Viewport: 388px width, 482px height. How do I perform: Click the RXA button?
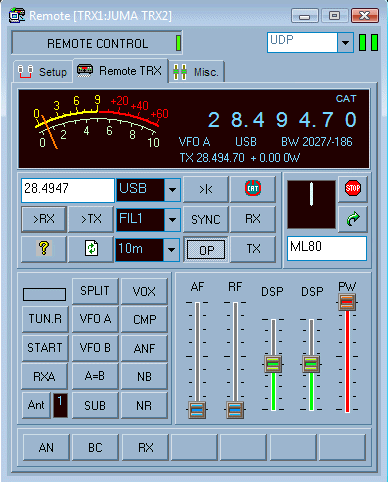[44, 377]
